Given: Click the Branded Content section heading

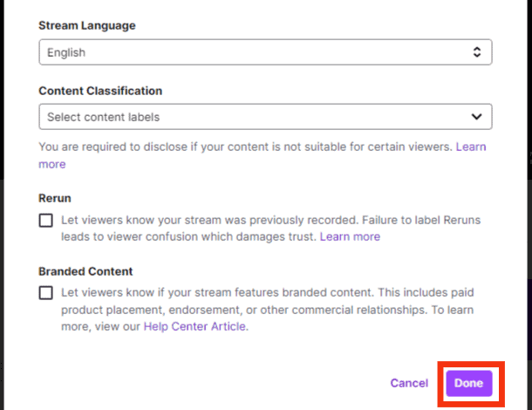Looking at the screenshot, I should click(85, 271).
